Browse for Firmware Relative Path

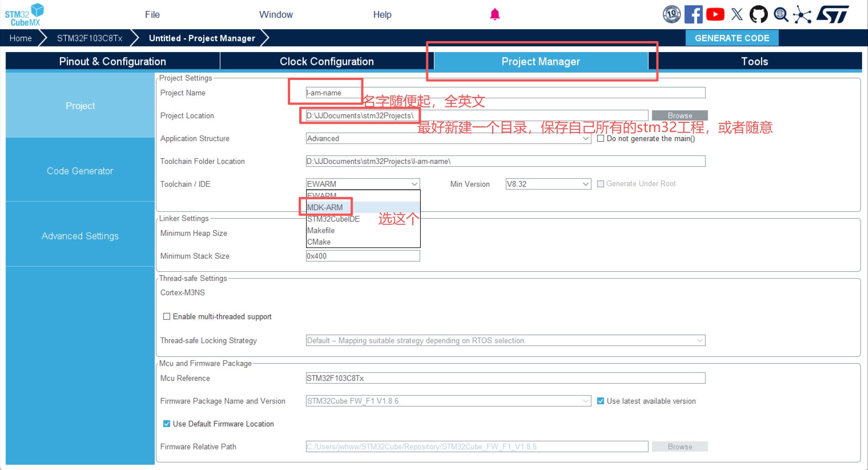(680, 447)
